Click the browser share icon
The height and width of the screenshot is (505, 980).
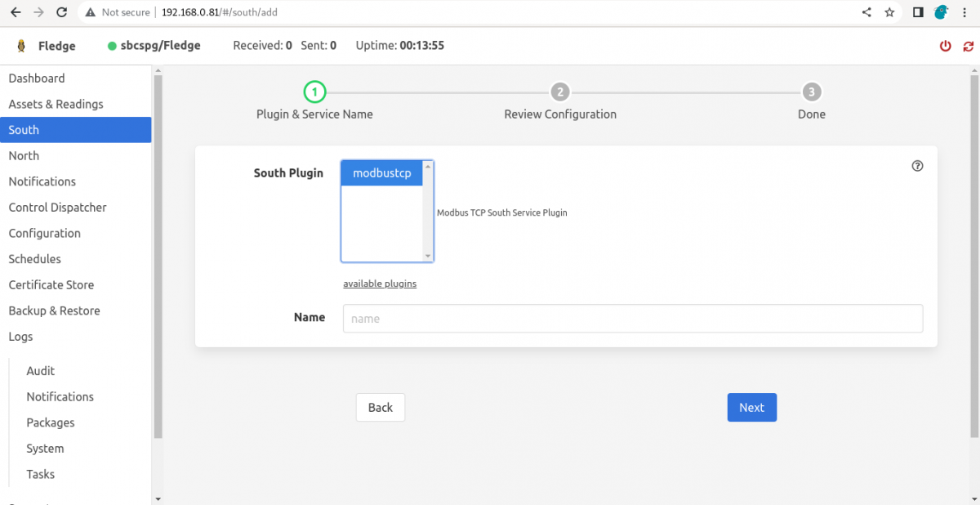tap(866, 12)
